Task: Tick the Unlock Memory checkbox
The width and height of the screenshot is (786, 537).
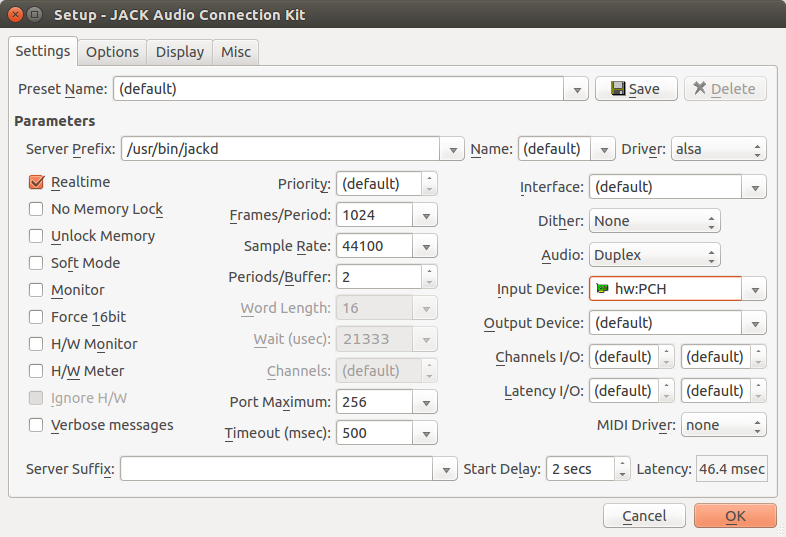Action: tap(36, 236)
